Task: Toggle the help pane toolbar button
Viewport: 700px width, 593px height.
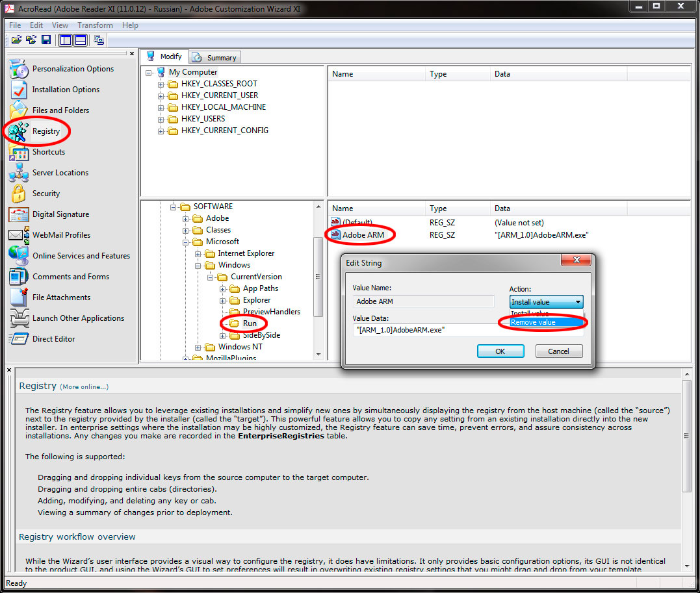Action: [81, 40]
